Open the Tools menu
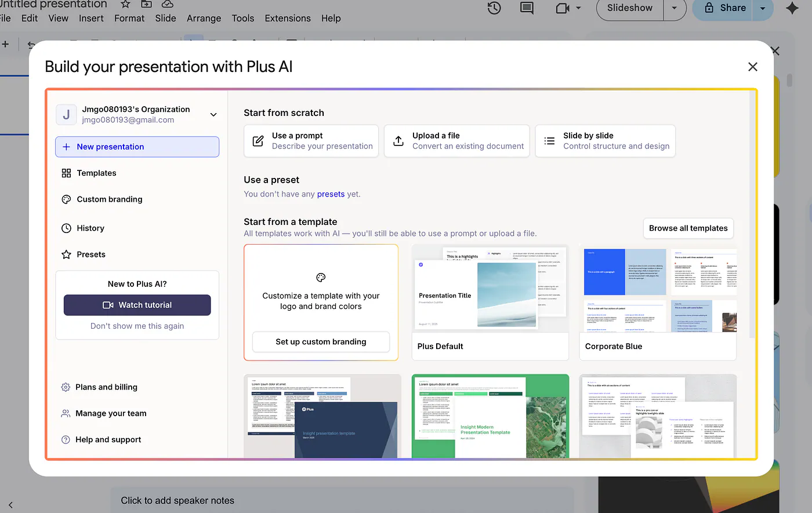Screen dimensions: 812x513 click(243, 18)
